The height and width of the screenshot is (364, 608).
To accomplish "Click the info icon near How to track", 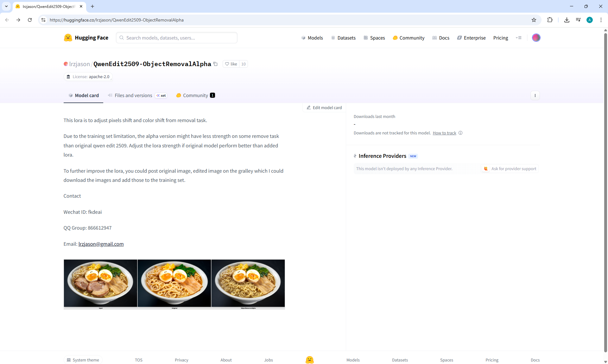I will (x=460, y=133).
